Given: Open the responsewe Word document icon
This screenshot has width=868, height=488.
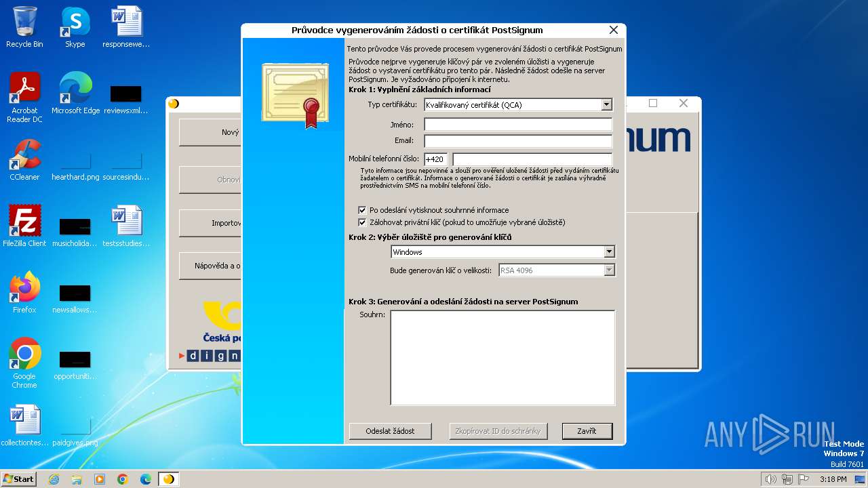Looking at the screenshot, I should [126, 27].
